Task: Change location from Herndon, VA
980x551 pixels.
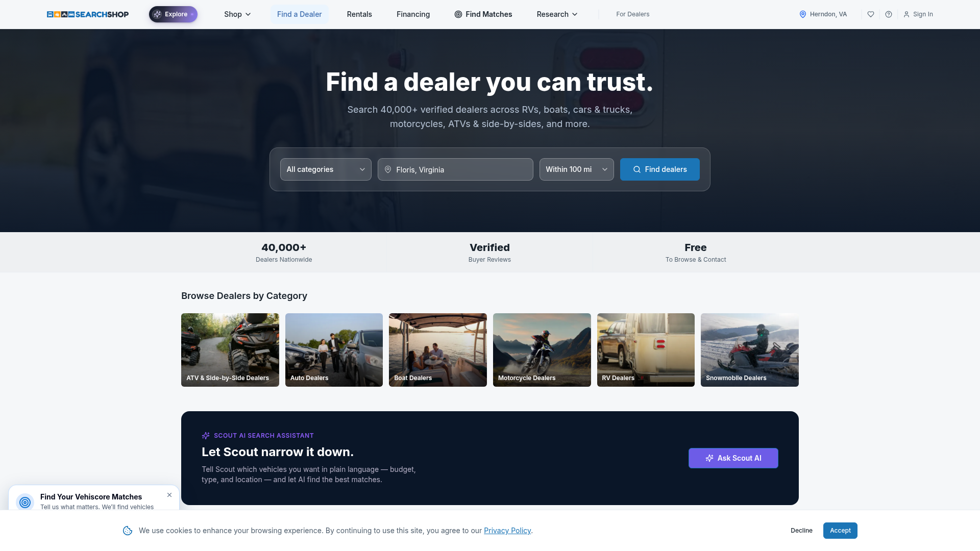Action: [x=823, y=14]
